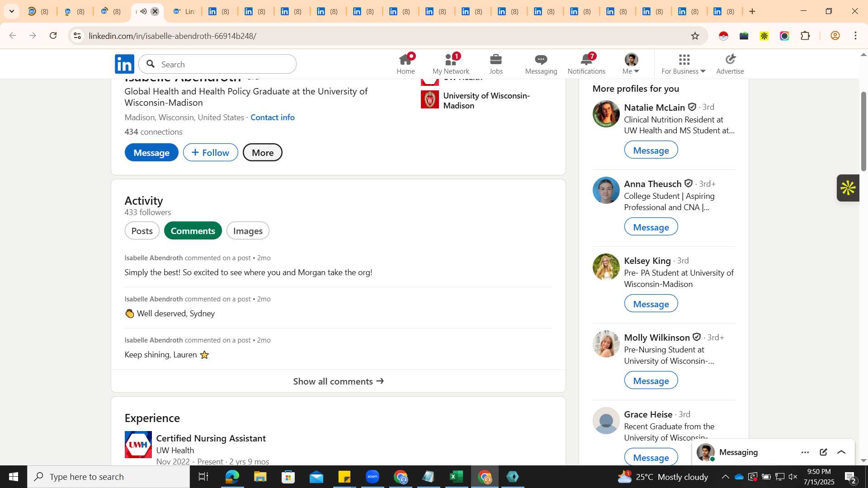The width and height of the screenshot is (868, 488).
Task: Open Certified Nursing Assistant experience entry
Action: (211, 438)
